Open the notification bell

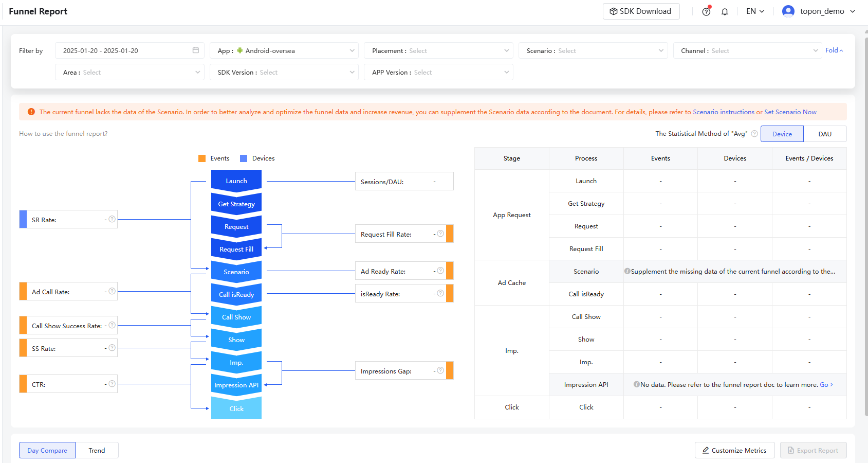point(725,11)
